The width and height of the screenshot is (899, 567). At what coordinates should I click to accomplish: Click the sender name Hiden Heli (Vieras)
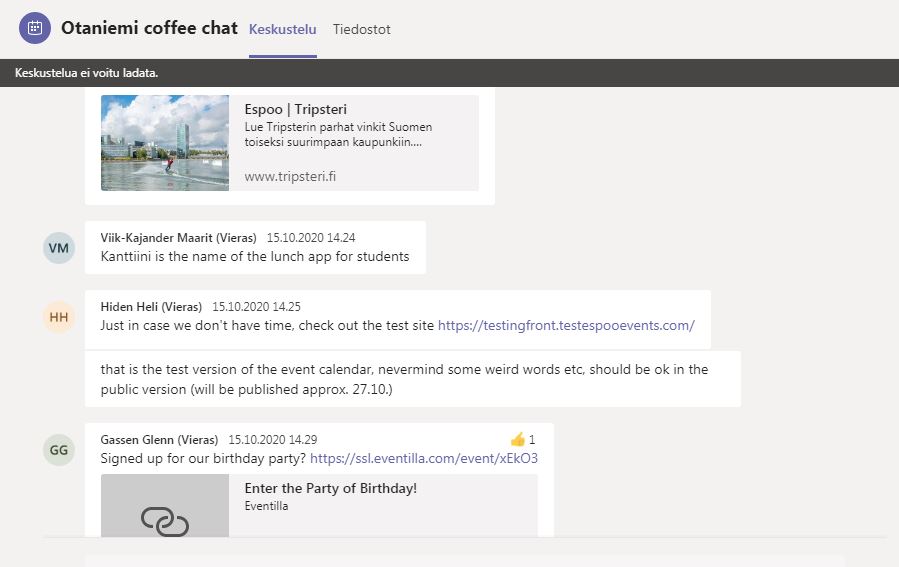point(151,307)
